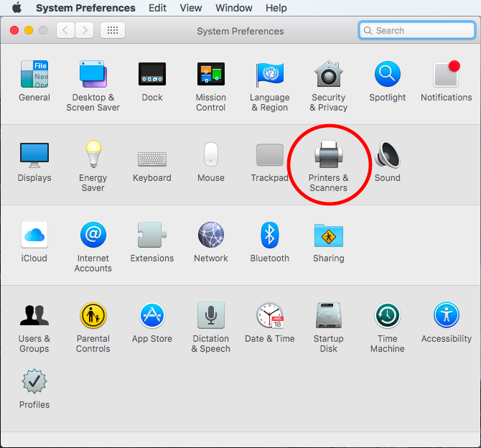
Task: Click into the Search field
Action: click(x=417, y=30)
